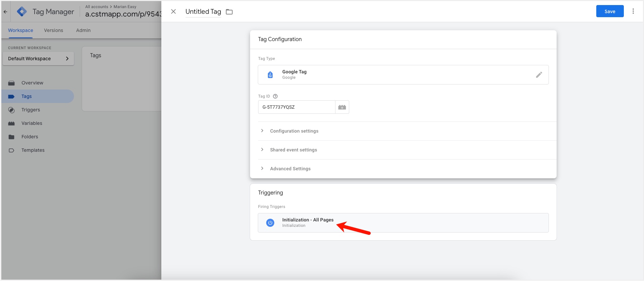Click the Tag Type label

point(267,59)
